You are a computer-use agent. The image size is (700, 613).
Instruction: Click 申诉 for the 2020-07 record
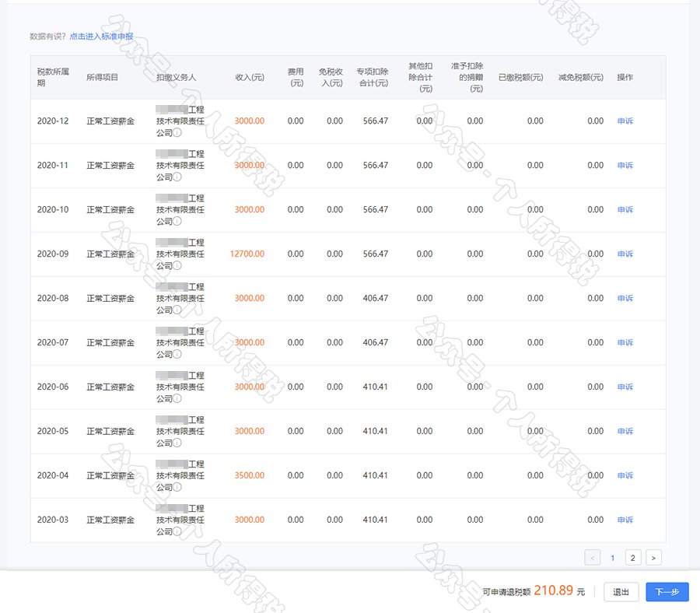tap(625, 343)
